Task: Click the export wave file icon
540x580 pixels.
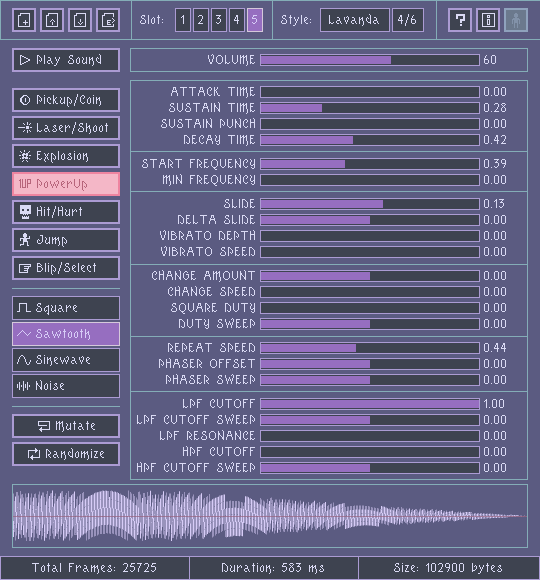Action: (x=108, y=20)
